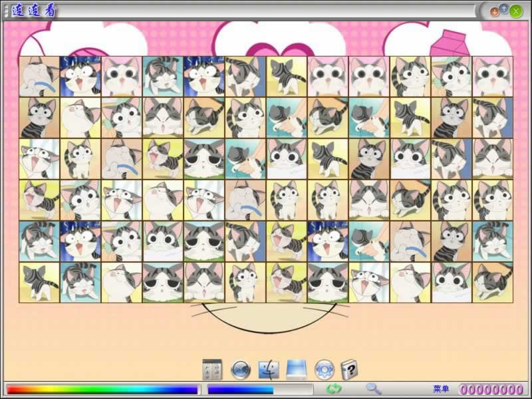Select the second tile in the top row
The height and width of the screenshot is (399, 532).
[80, 76]
